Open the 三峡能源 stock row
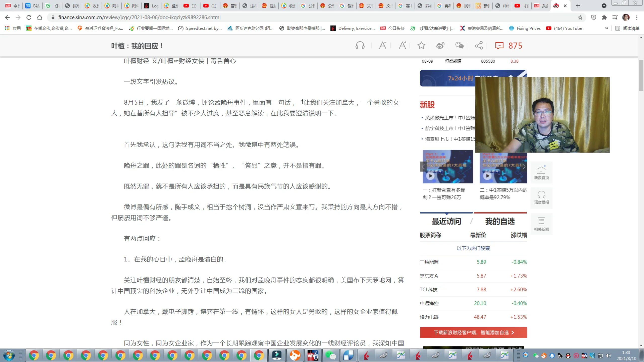 point(473,262)
